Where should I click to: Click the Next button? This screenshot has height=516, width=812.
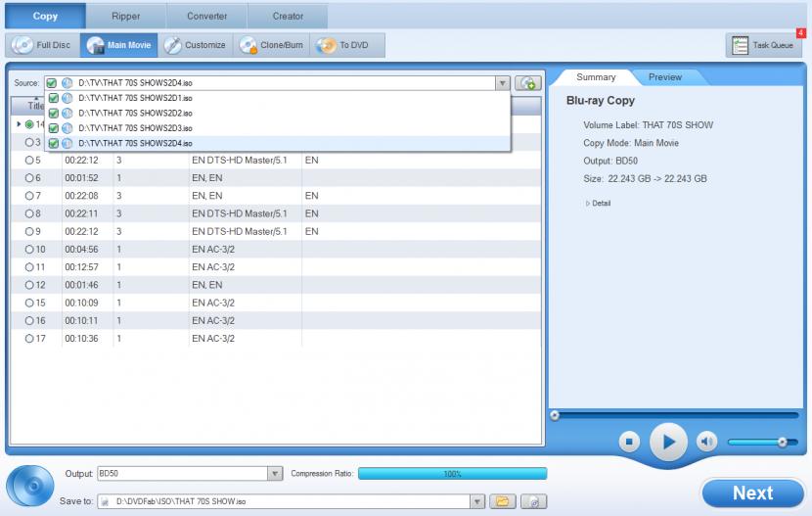tap(752, 493)
